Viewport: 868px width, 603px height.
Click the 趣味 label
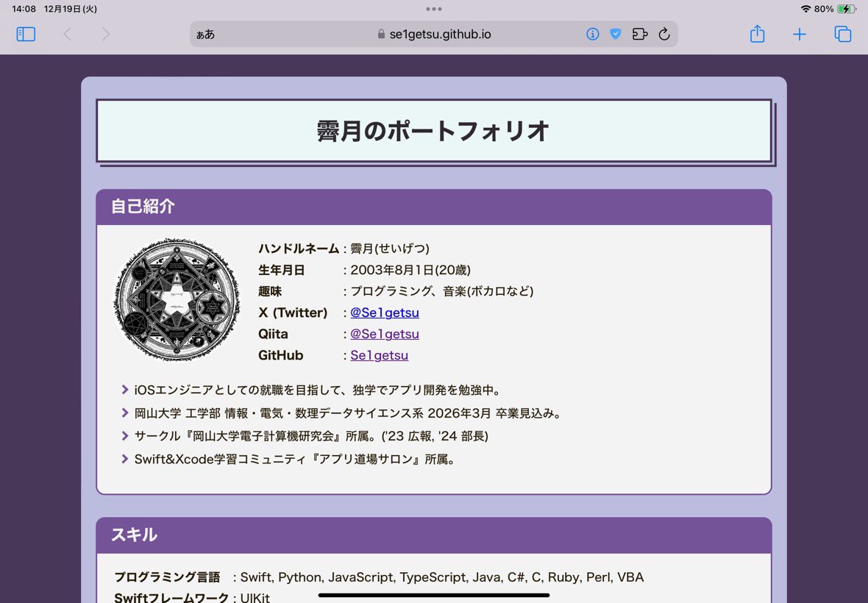click(x=269, y=291)
